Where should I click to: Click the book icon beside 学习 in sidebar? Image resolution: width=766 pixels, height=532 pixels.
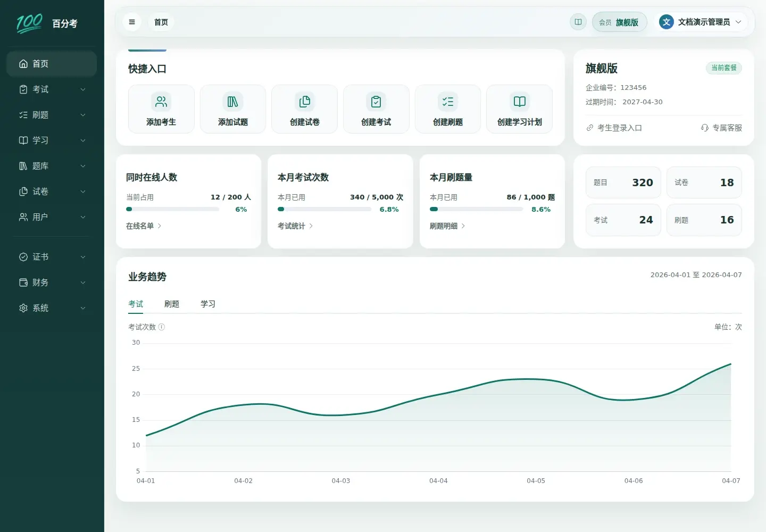click(x=23, y=140)
